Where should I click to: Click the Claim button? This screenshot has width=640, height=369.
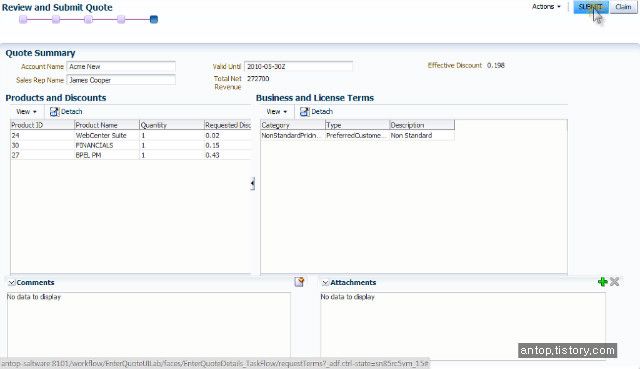(x=623, y=7)
